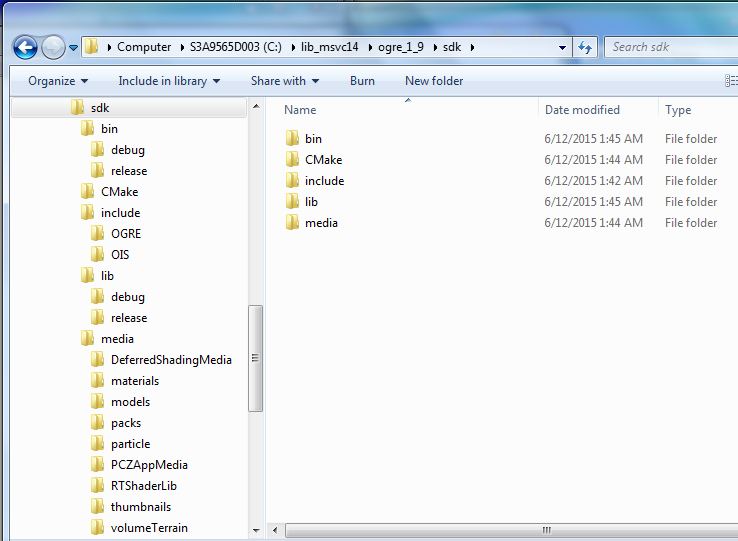Click lib_msvc14 in the breadcrumb path

point(329,47)
